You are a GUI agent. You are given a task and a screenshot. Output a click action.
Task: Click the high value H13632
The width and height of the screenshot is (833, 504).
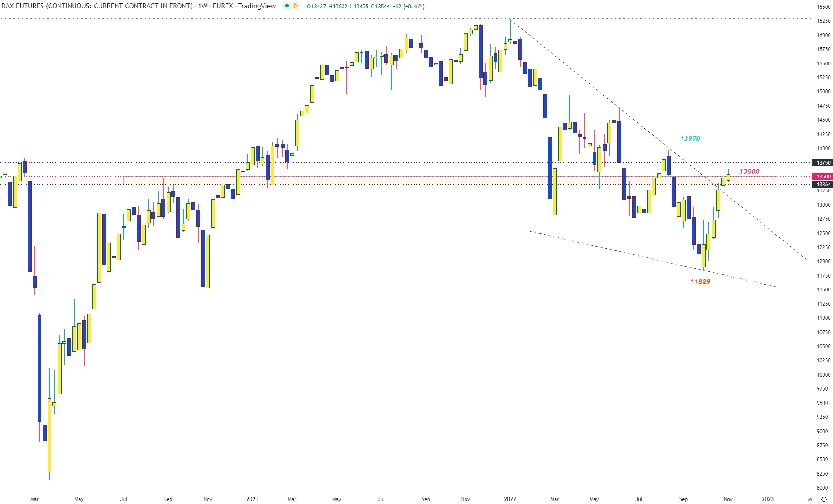tap(338, 7)
